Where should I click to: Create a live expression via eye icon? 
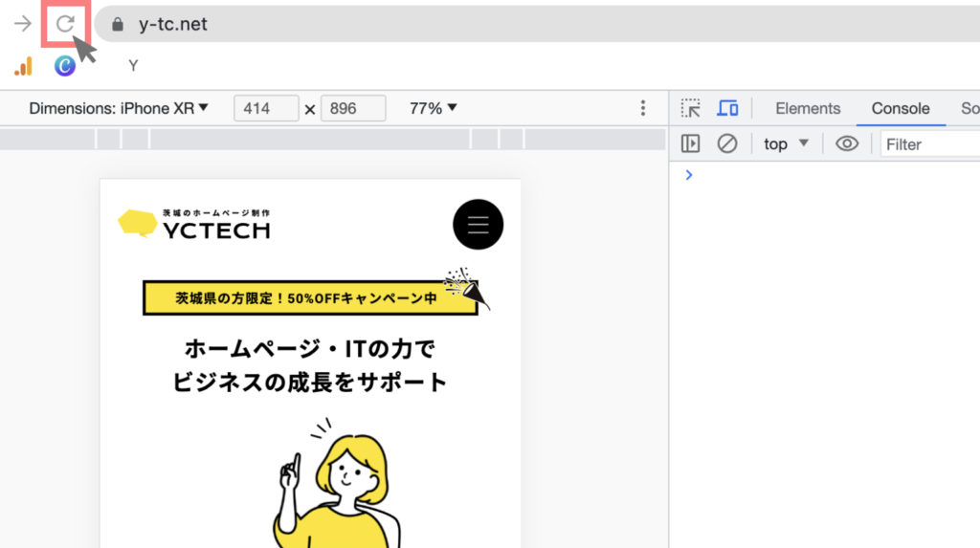pos(846,143)
